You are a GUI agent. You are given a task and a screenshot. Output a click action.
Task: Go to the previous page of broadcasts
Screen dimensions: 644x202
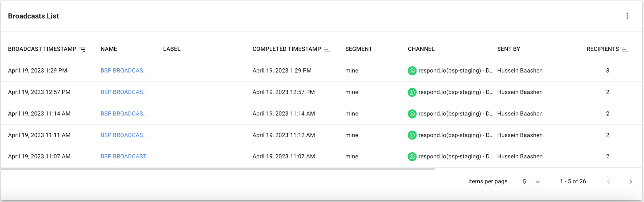609,182
